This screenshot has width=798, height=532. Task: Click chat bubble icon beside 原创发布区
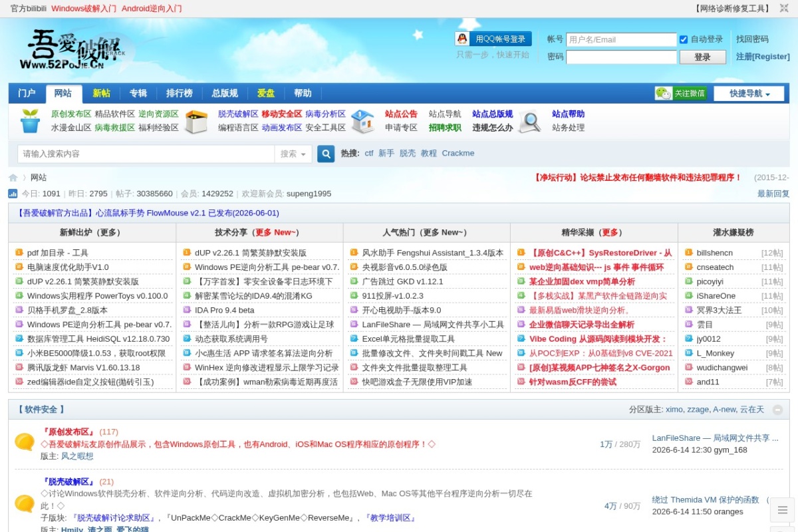click(x=25, y=442)
